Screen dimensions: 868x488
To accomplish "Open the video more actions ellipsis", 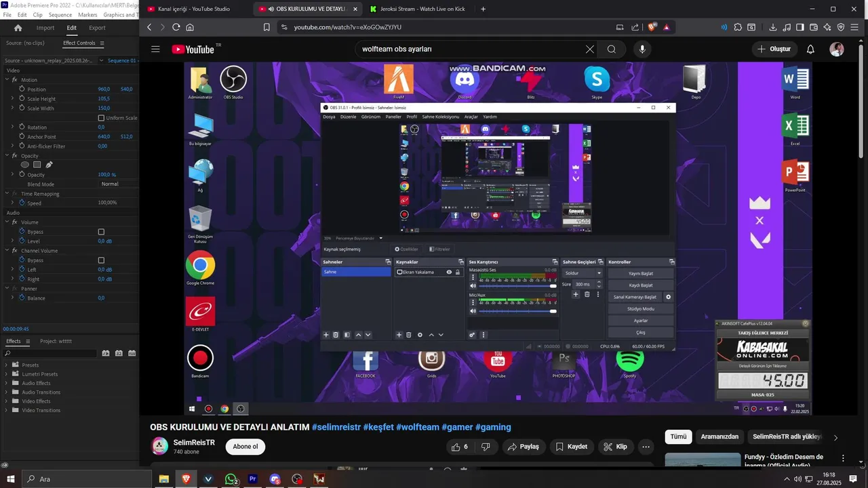I will coord(646,447).
